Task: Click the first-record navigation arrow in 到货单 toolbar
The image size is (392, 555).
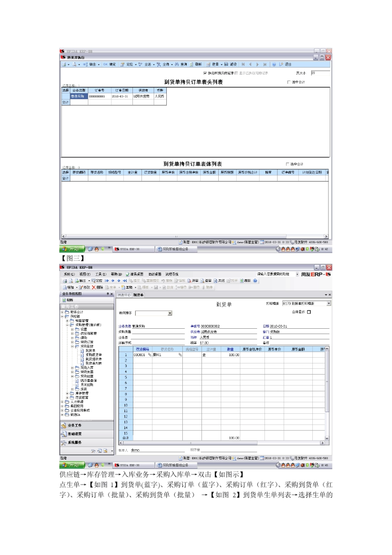Action: point(107,281)
